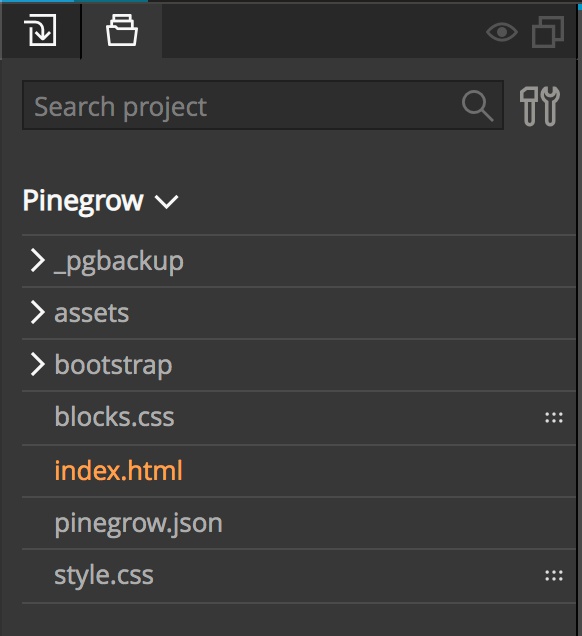Click inside Search project field
Viewport: 582px width, 636px height.
[x=263, y=105]
